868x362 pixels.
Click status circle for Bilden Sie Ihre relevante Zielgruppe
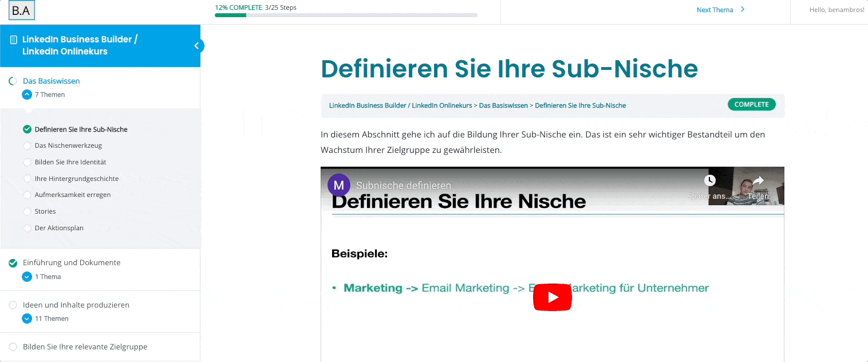pos(13,347)
